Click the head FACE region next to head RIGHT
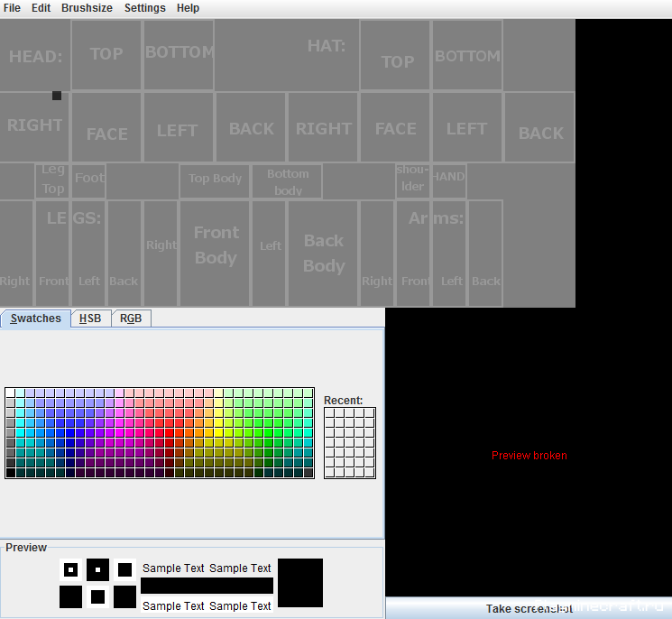This screenshot has width=672, height=619. (x=106, y=127)
